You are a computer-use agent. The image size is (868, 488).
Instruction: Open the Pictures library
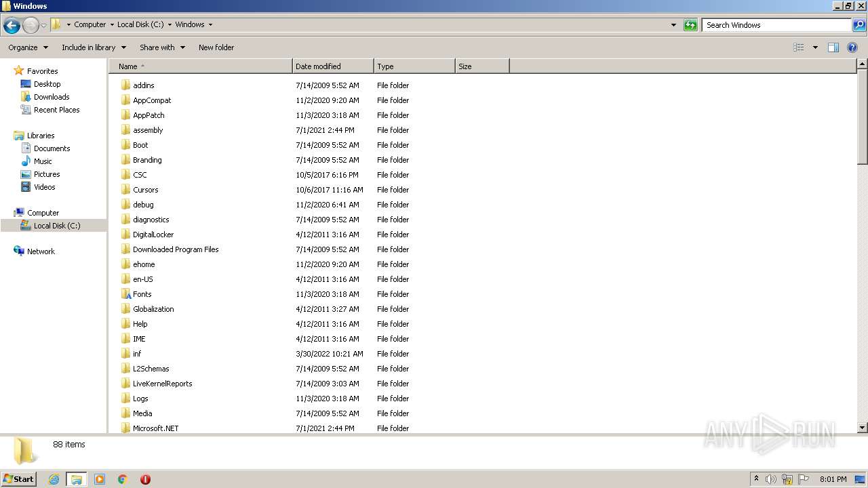click(x=47, y=174)
